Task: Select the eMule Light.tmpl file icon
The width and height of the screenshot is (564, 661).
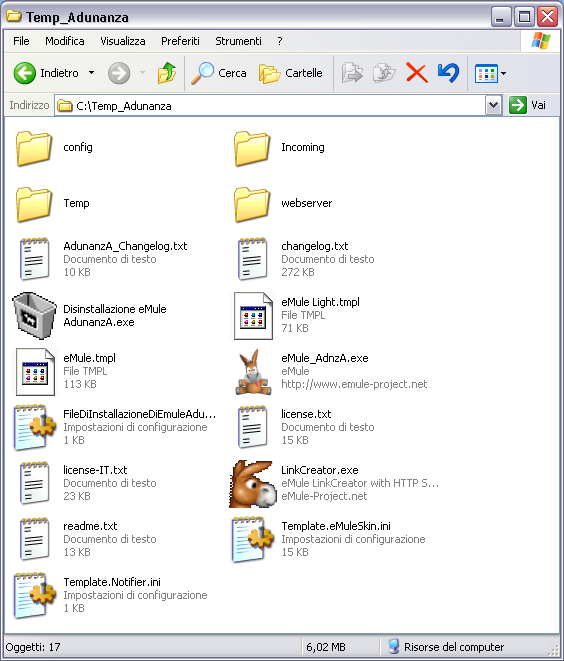Action: pos(253,316)
